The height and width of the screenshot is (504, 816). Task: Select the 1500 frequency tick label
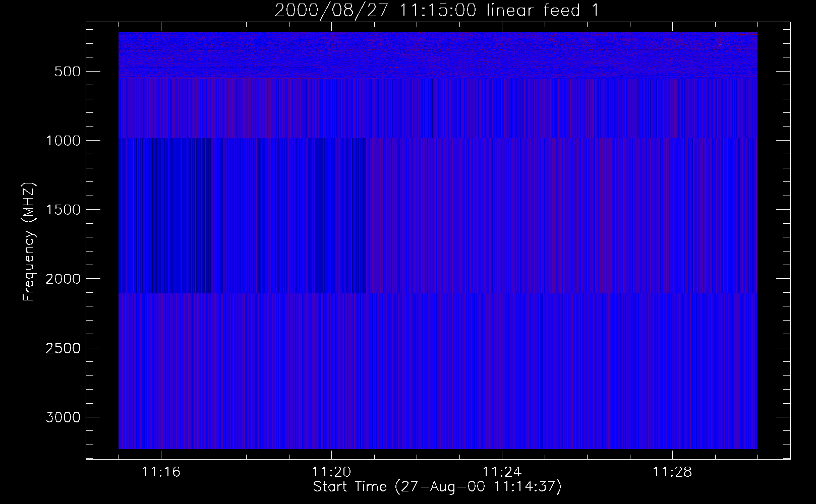pyautogui.click(x=63, y=210)
